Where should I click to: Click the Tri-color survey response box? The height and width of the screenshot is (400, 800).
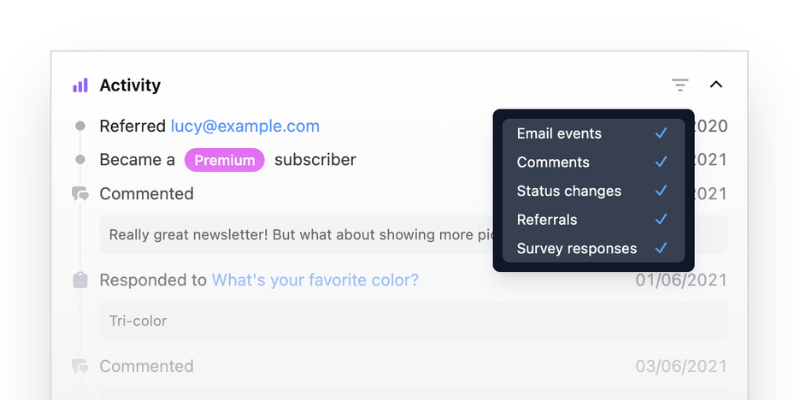tap(413, 321)
